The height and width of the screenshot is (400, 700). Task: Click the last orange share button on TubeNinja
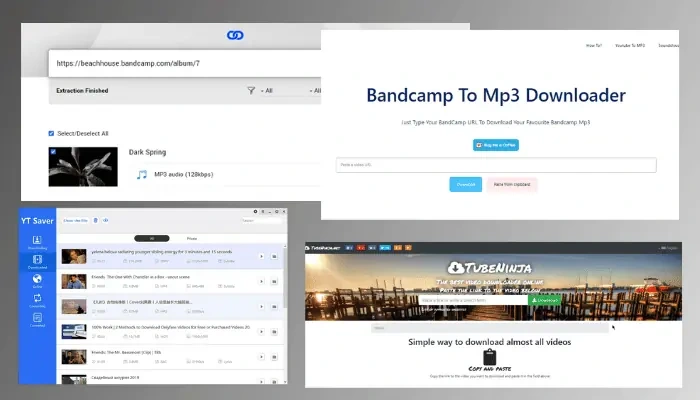pyautogui.click(x=408, y=248)
